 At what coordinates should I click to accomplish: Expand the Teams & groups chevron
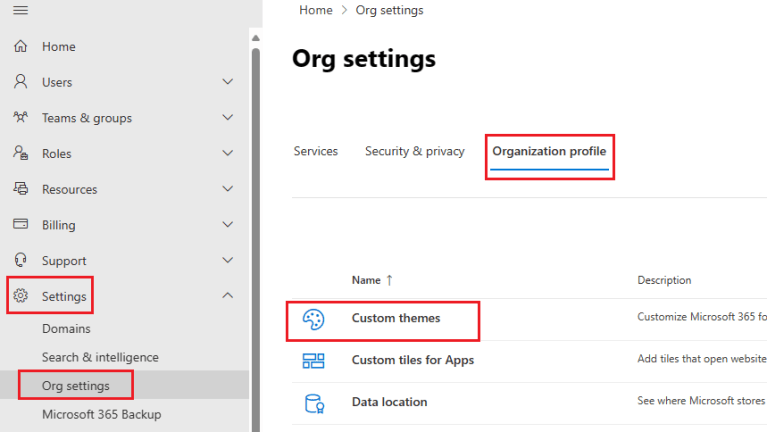coord(228,118)
